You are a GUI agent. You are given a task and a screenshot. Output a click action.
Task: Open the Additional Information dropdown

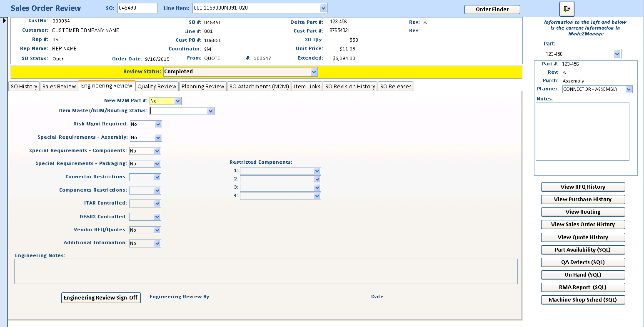click(157, 243)
